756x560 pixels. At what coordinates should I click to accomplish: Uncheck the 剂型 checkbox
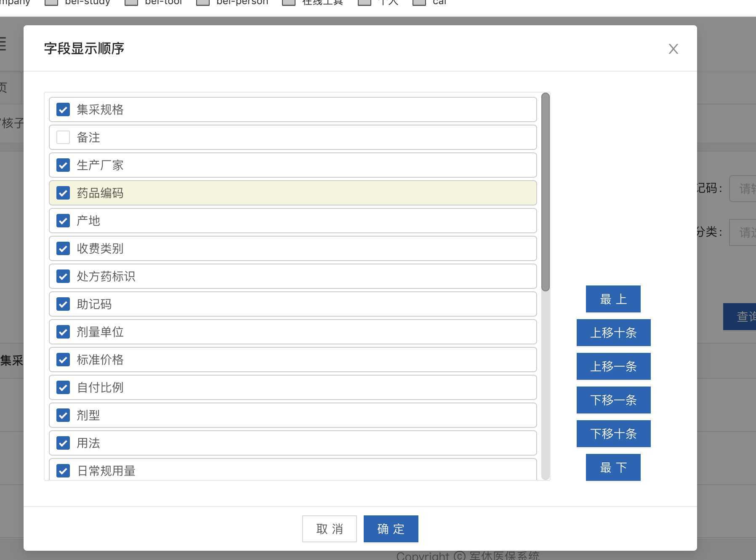click(x=63, y=415)
